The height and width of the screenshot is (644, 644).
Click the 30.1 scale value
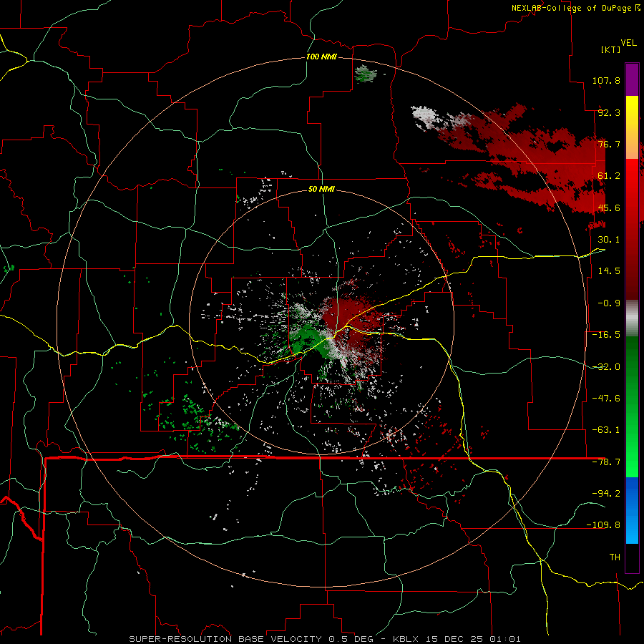point(609,240)
